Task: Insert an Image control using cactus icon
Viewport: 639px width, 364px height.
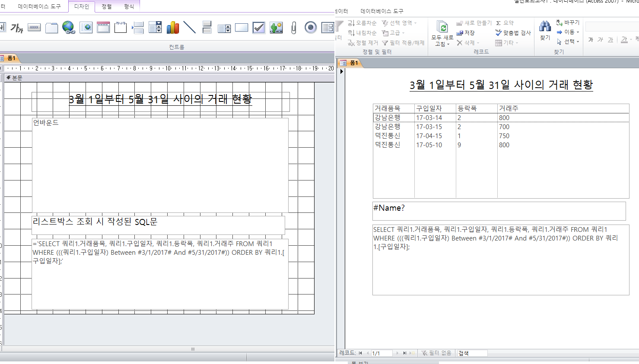Action: pyautogui.click(x=276, y=28)
